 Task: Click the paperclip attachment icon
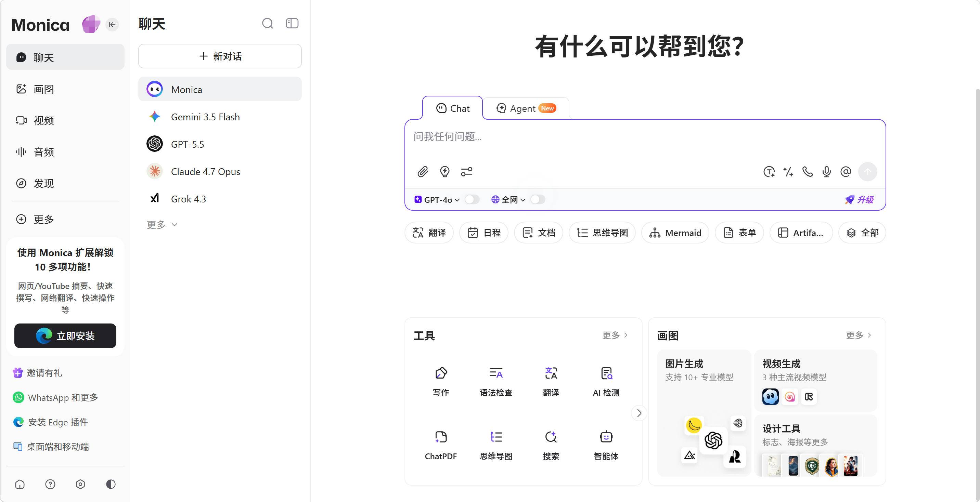click(423, 172)
